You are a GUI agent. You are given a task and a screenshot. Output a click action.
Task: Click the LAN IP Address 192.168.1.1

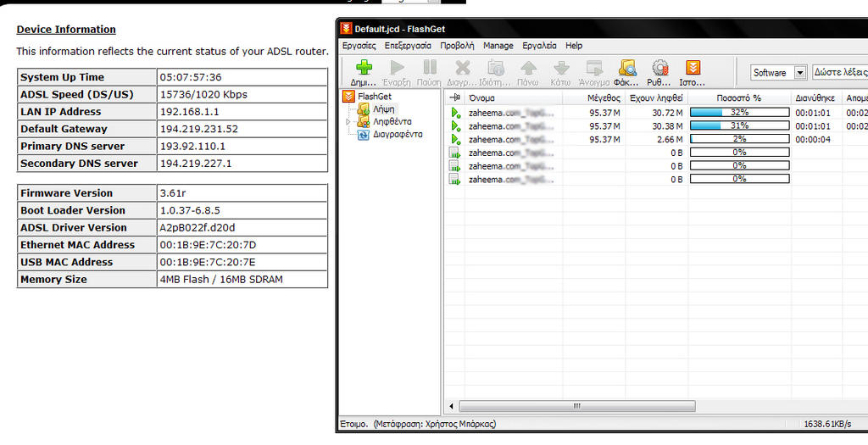189,112
